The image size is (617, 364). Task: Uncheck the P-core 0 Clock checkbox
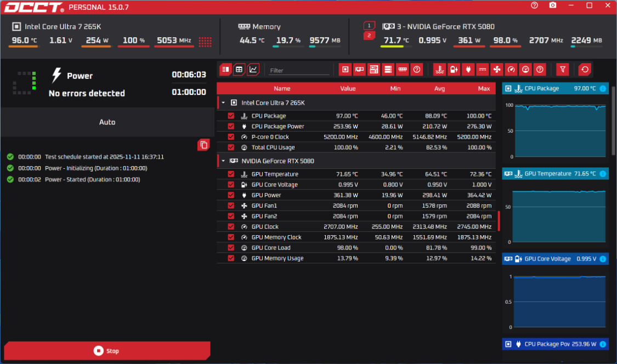click(x=231, y=137)
